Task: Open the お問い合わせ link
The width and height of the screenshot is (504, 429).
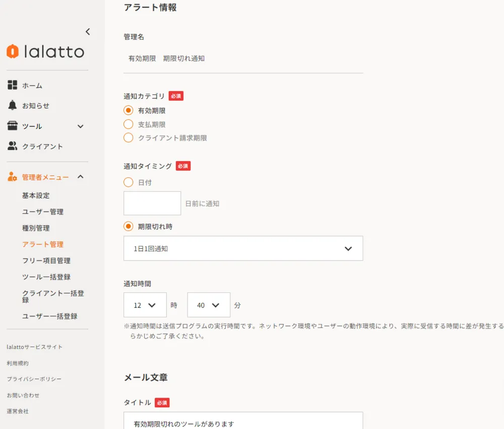Action: [23, 395]
